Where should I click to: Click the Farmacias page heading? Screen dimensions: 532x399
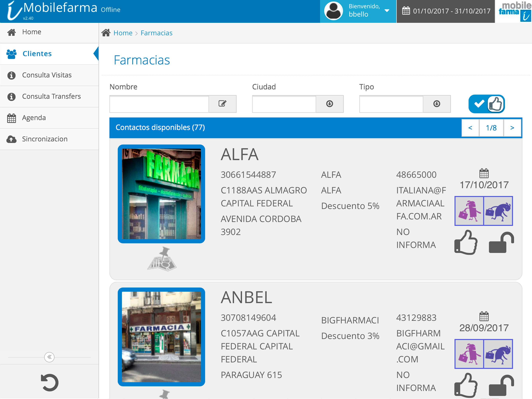(142, 60)
